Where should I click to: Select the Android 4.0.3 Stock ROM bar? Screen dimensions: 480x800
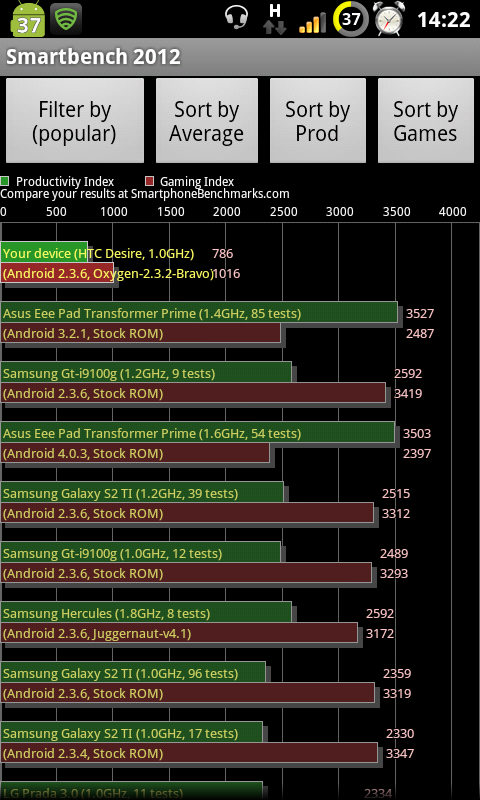pyautogui.click(x=135, y=453)
